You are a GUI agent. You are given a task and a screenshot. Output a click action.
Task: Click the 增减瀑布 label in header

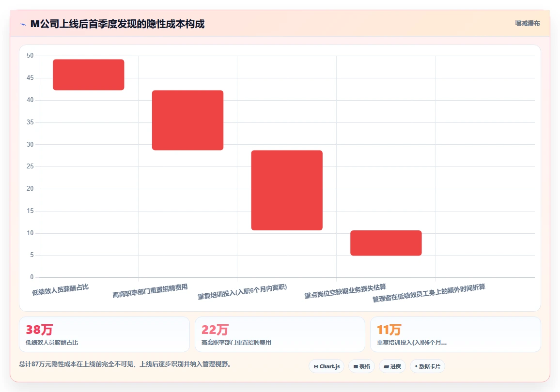[x=527, y=24]
